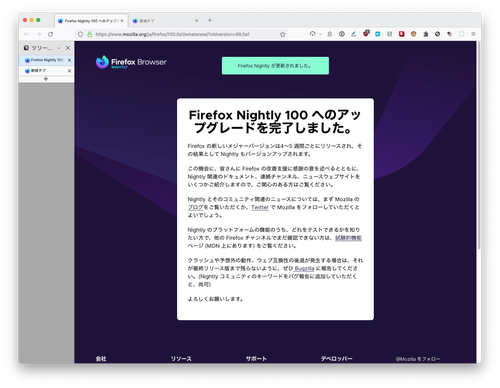
Task: Click the 会社 footer heading
Action: click(101, 359)
